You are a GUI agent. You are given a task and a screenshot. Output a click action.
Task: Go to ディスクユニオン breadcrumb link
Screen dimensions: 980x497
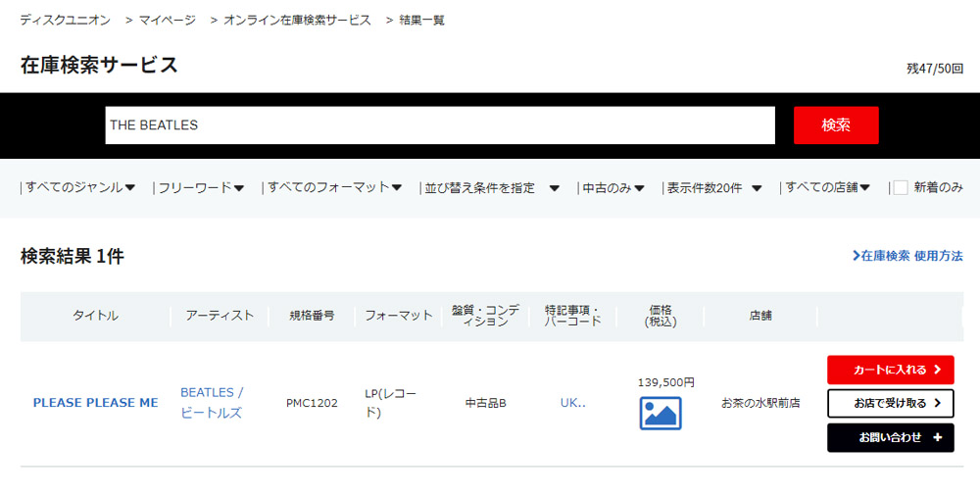pos(65,20)
